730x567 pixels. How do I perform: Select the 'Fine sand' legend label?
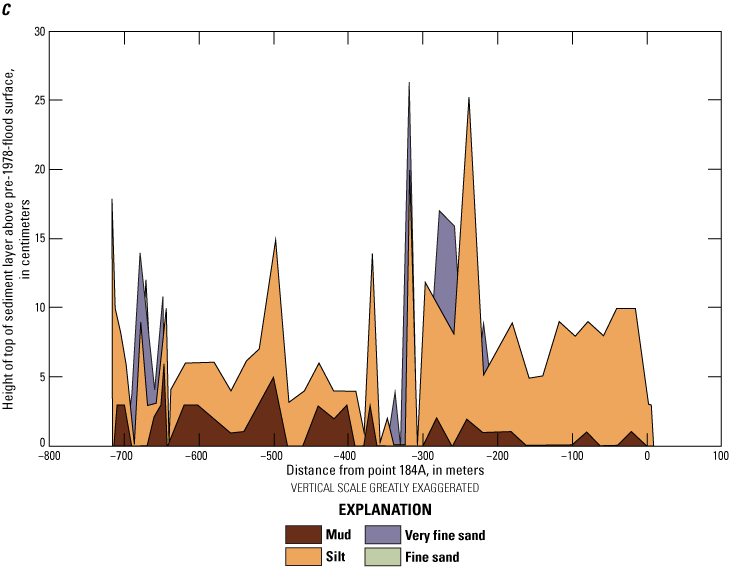[435, 556]
